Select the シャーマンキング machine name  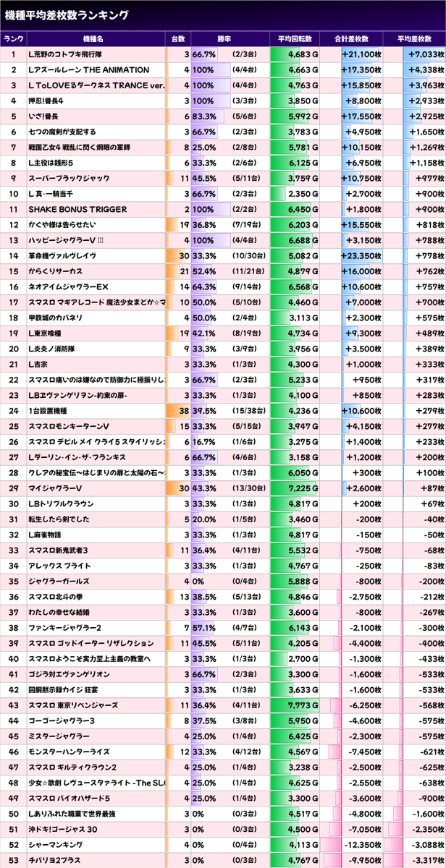point(58,844)
